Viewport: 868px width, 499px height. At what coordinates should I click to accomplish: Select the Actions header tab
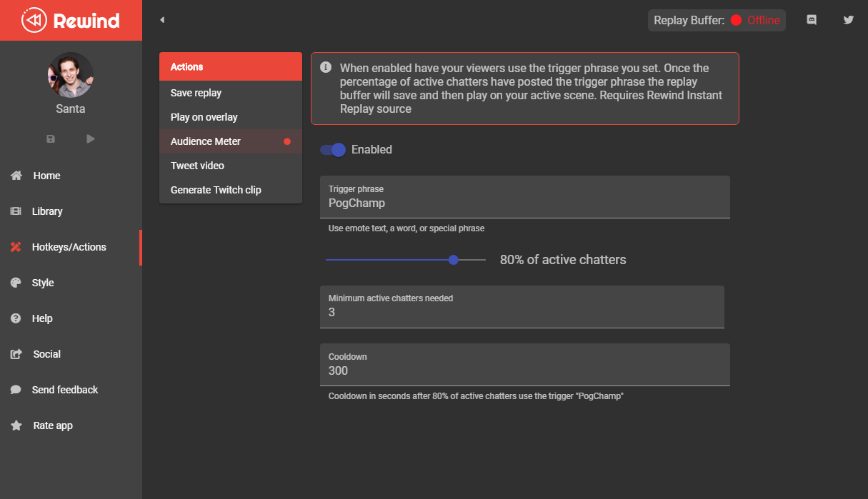click(x=231, y=66)
